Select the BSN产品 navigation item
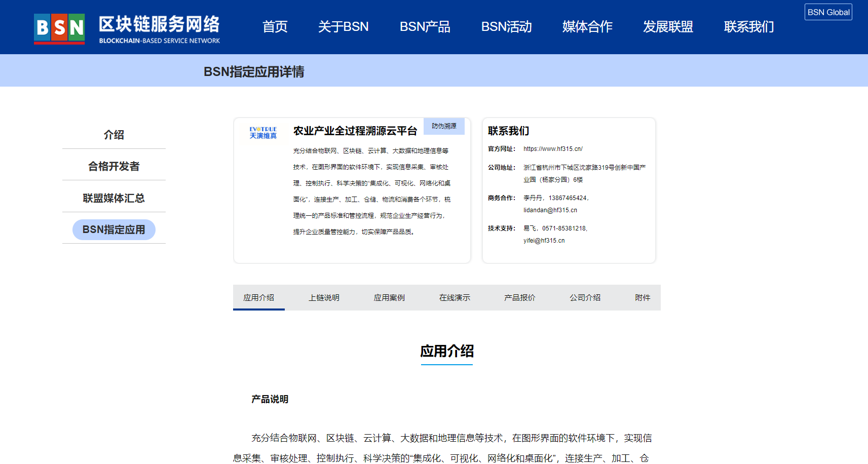Viewport: 868px width, 464px height. (x=425, y=27)
